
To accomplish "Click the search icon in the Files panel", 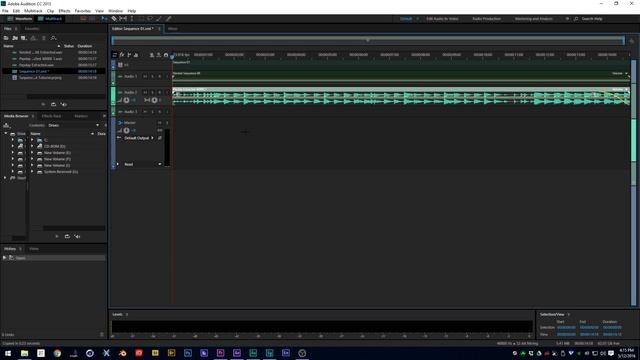I will (x=53, y=38).
